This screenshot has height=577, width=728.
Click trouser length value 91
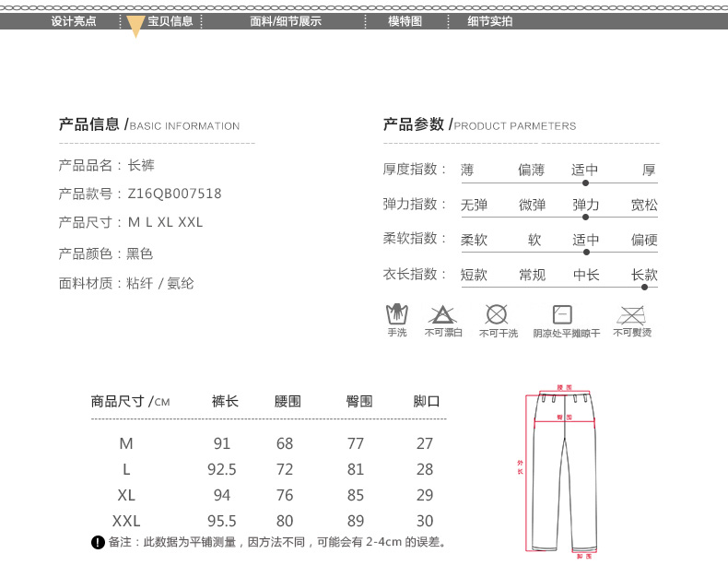(222, 443)
